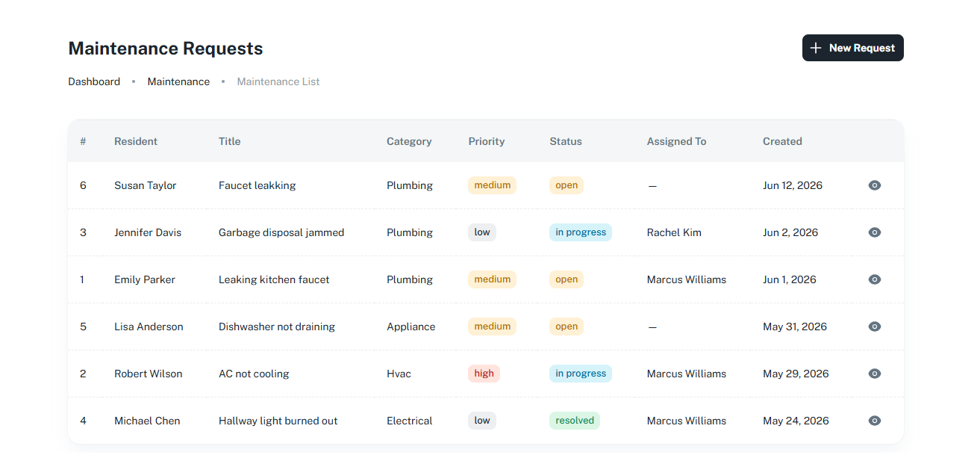
Task: Select resident name Michael Chen
Action: [x=147, y=421]
